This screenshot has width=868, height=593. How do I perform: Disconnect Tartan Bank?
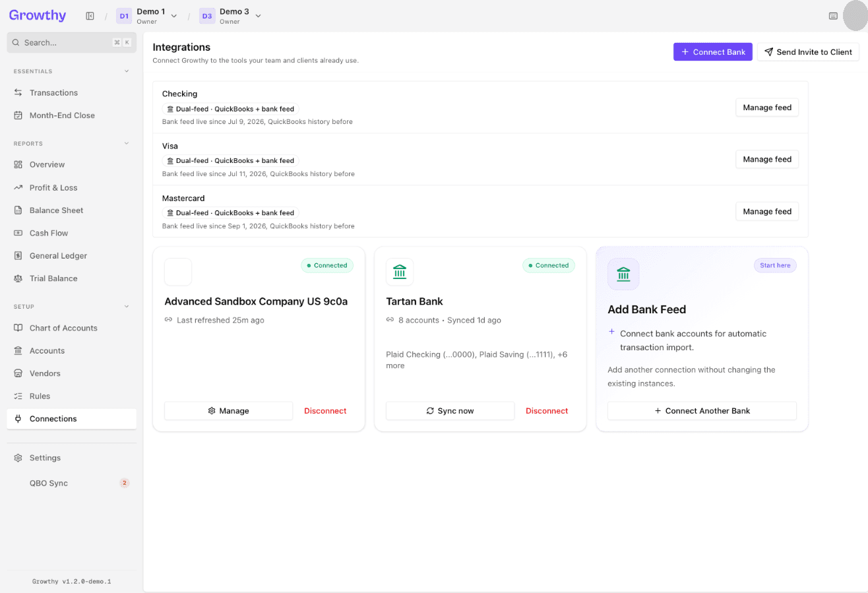click(x=547, y=411)
